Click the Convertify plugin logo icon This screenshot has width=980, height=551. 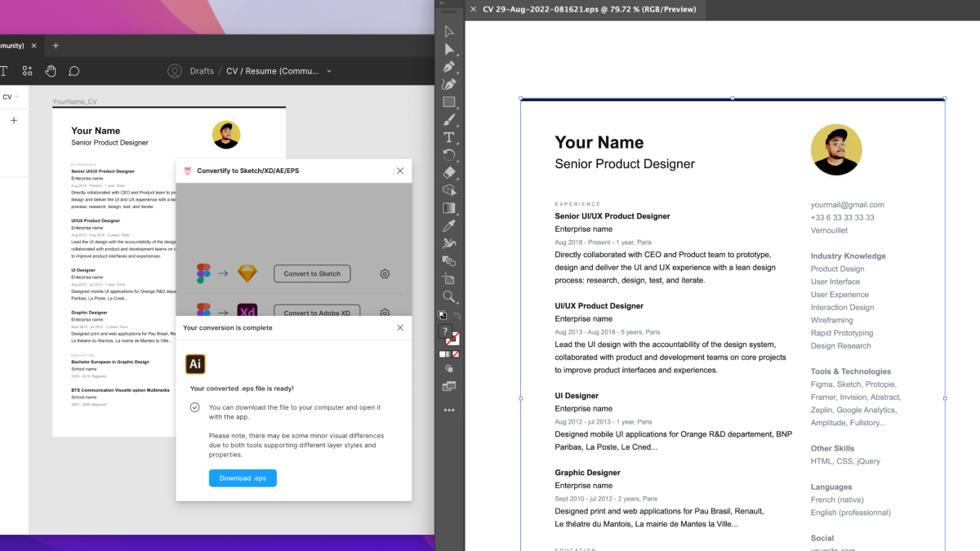(188, 171)
